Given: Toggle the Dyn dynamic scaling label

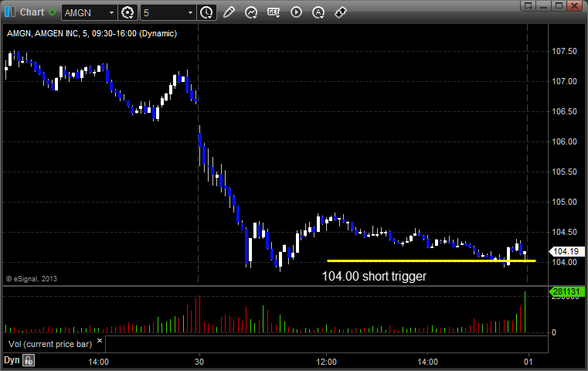Looking at the screenshot, I should [x=12, y=360].
